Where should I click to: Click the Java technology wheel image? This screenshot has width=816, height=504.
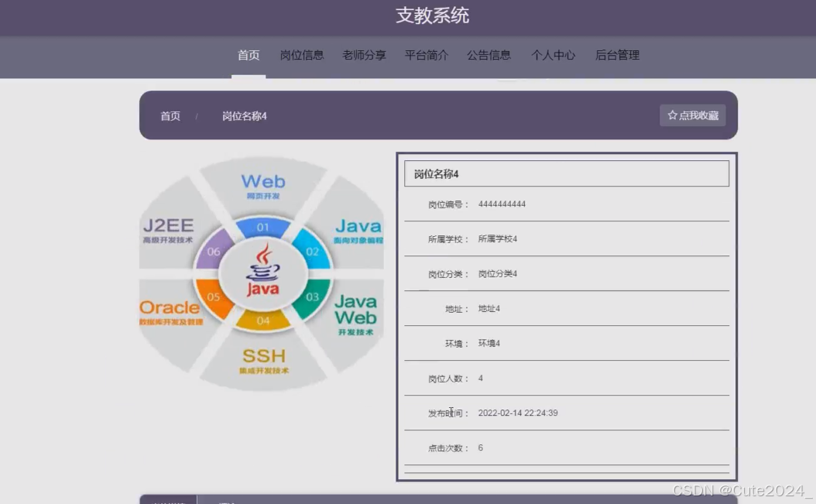coord(262,273)
